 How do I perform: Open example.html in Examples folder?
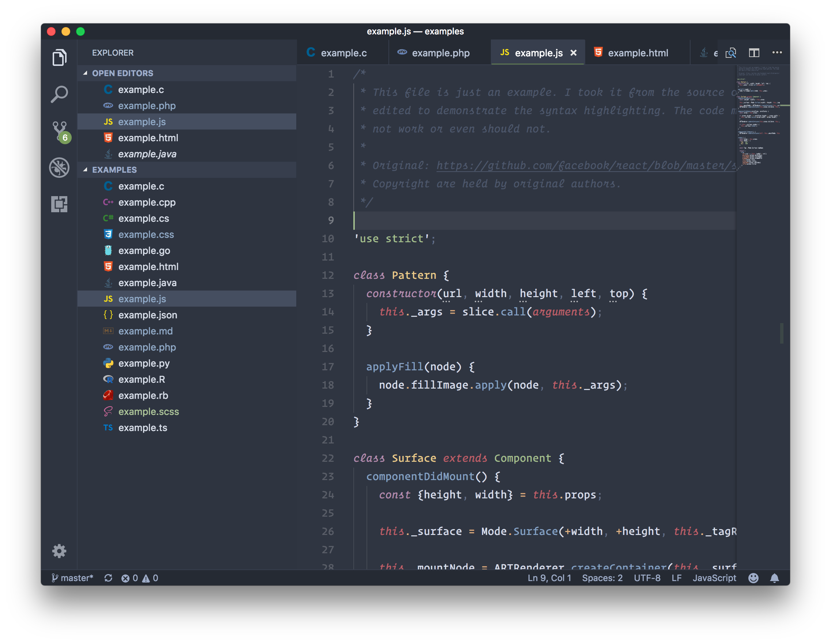187,266
